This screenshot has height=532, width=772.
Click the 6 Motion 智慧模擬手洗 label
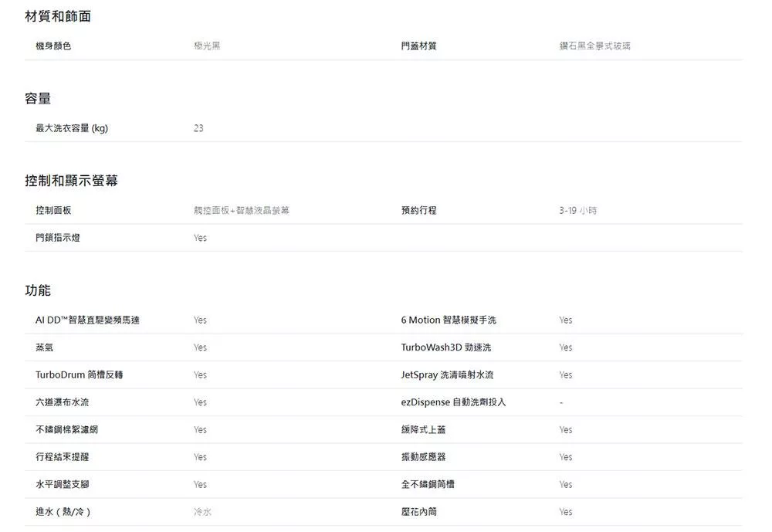449,320
